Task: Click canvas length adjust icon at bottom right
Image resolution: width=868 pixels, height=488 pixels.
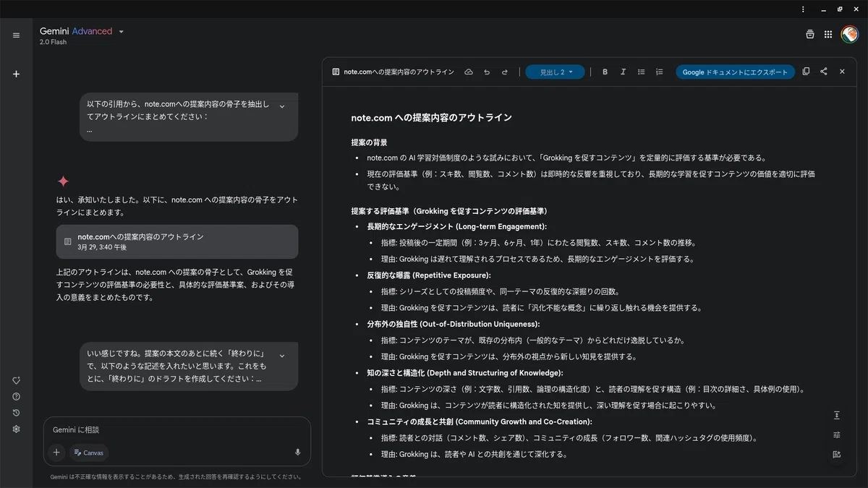Action: (837, 415)
